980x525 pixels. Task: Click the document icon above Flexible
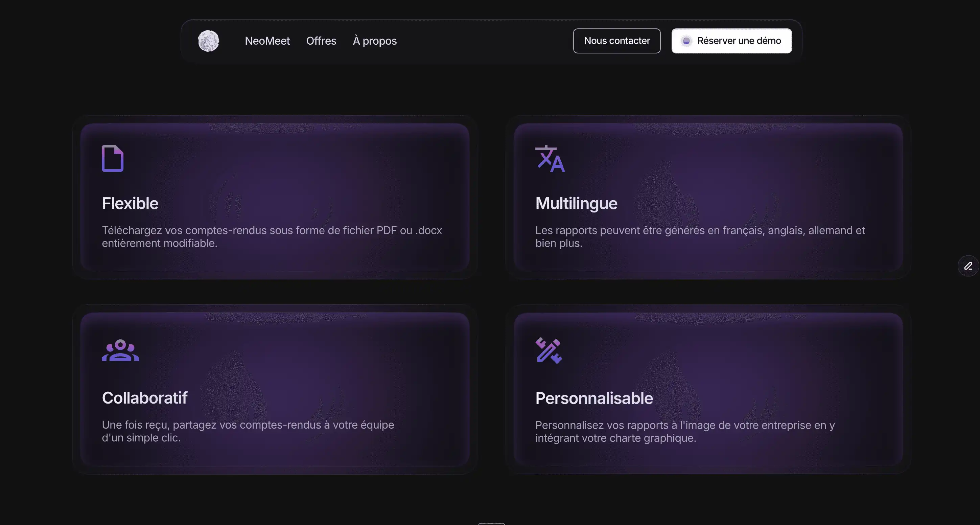[113, 158]
